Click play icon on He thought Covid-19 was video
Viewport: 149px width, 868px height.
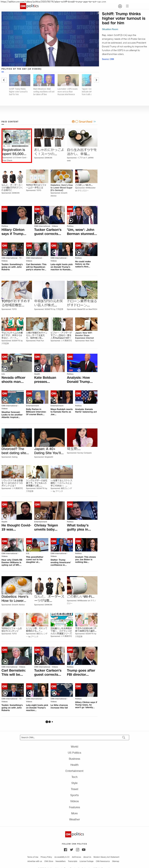(5, 516)
